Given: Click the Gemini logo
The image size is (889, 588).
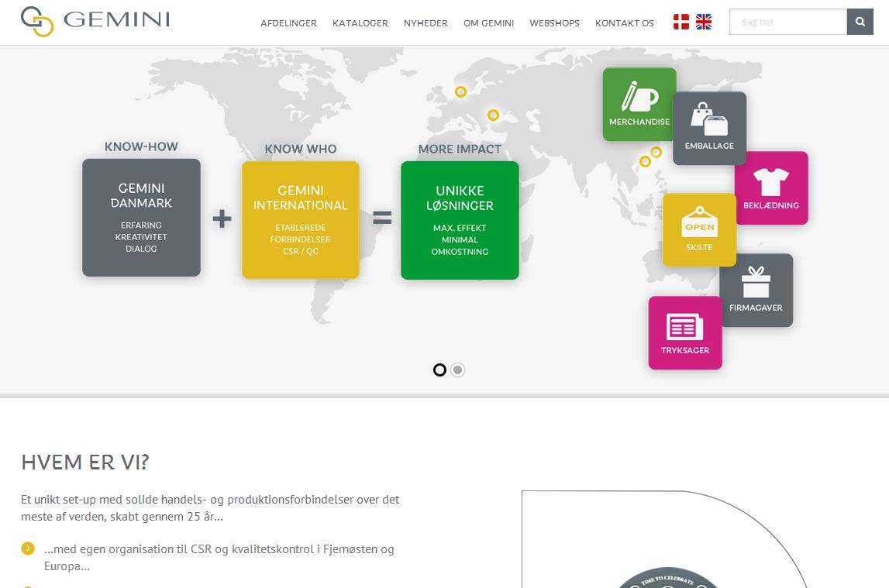Looking at the screenshot, I should 95,22.
